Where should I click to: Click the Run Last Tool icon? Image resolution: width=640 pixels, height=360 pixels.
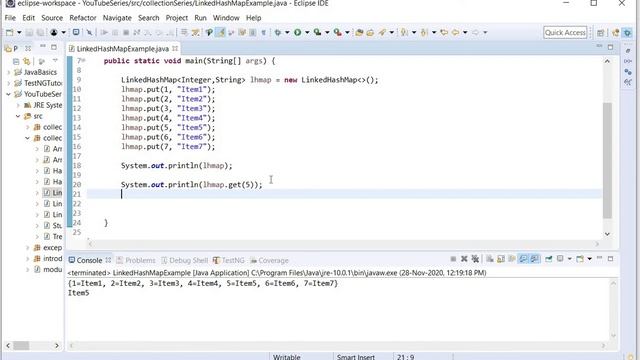(x=338, y=32)
